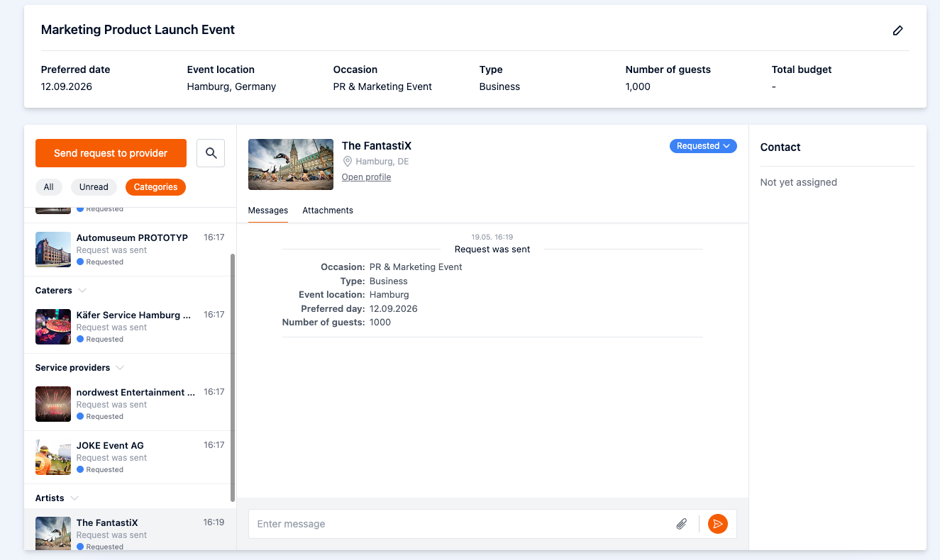Open Automuseum PROTOTYP conversation

[x=130, y=250]
